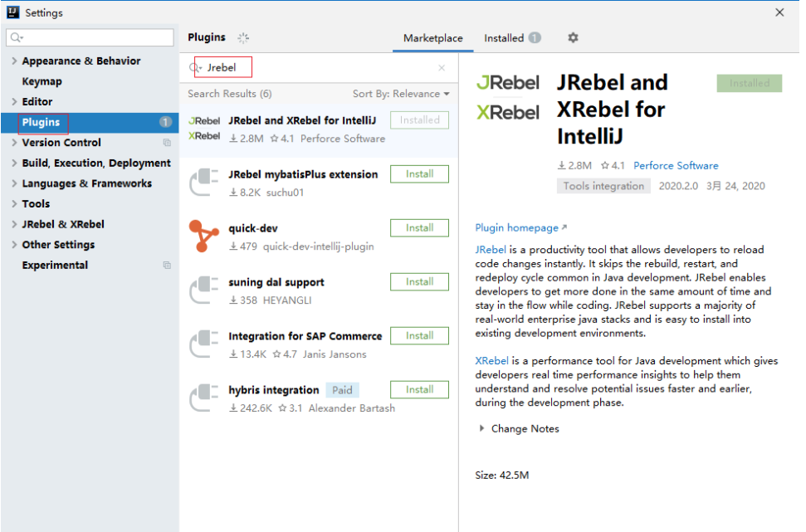This screenshot has width=806, height=532.
Task: Click the Version Control per-project copy icon
Action: [167, 143]
